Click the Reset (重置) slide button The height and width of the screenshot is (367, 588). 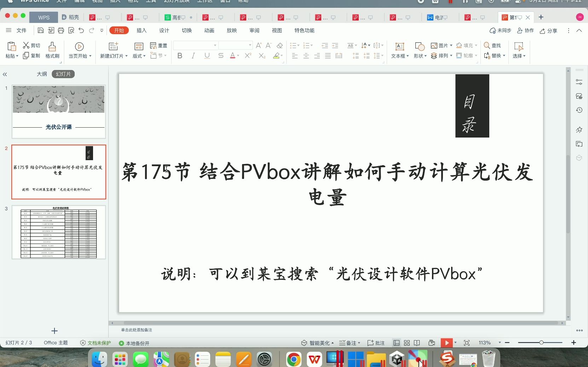pos(158,45)
